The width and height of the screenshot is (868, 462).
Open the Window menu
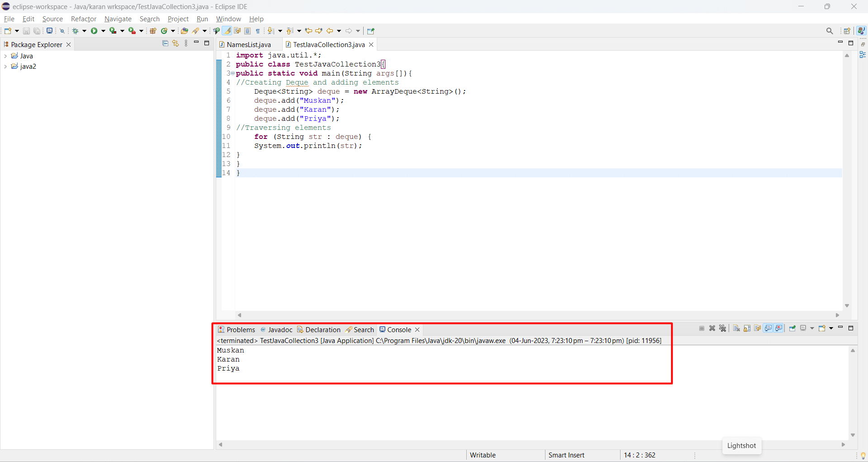tap(228, 19)
